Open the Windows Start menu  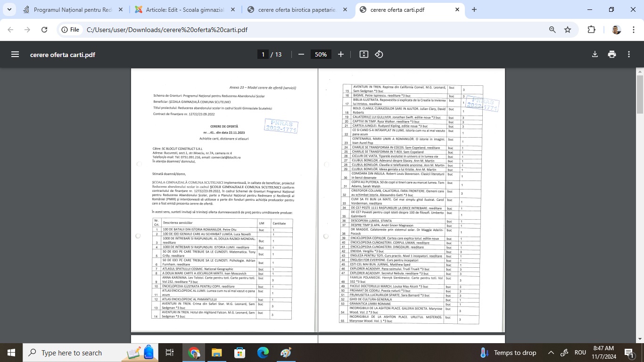click(11, 353)
